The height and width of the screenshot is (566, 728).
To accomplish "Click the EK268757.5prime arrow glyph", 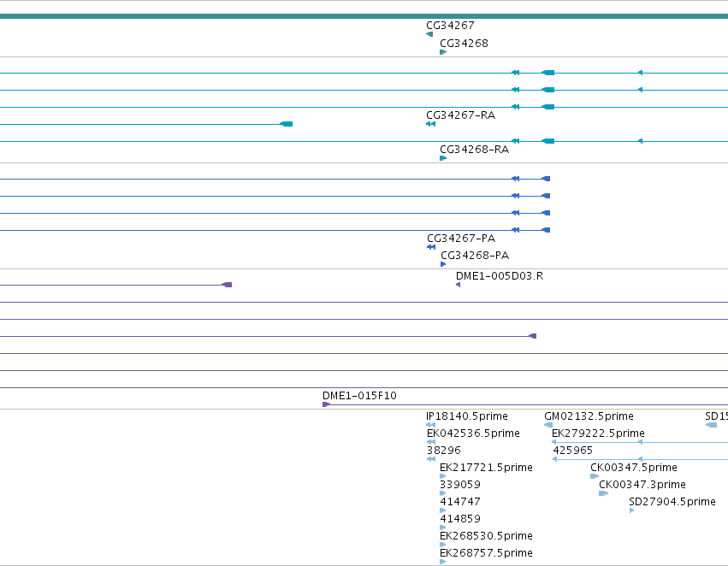I will (x=442, y=562).
